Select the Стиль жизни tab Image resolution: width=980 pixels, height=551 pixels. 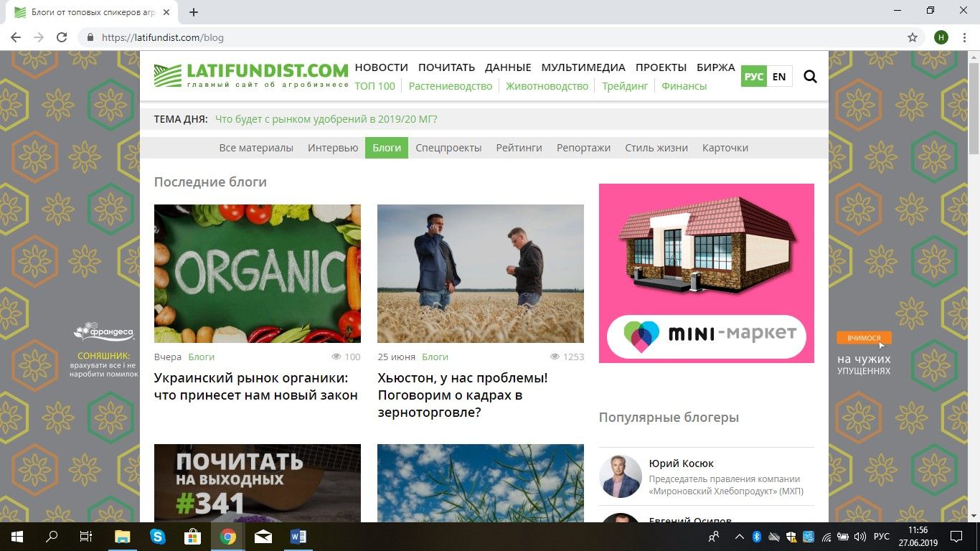[x=656, y=148]
